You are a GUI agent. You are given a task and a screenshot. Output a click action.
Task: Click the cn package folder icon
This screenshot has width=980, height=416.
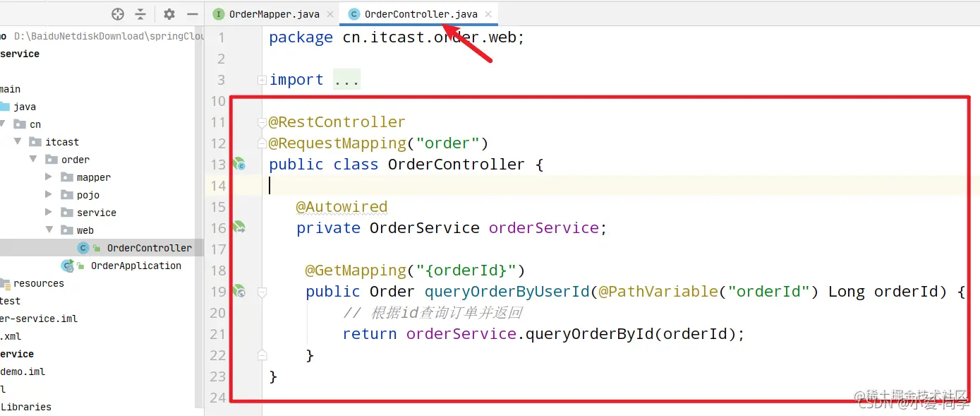pyautogui.click(x=20, y=124)
